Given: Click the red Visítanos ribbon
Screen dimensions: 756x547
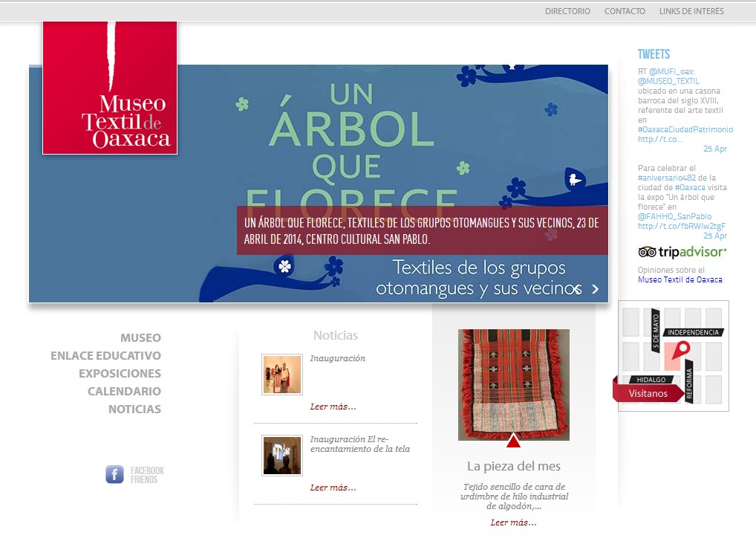Looking at the screenshot, I should [x=648, y=393].
